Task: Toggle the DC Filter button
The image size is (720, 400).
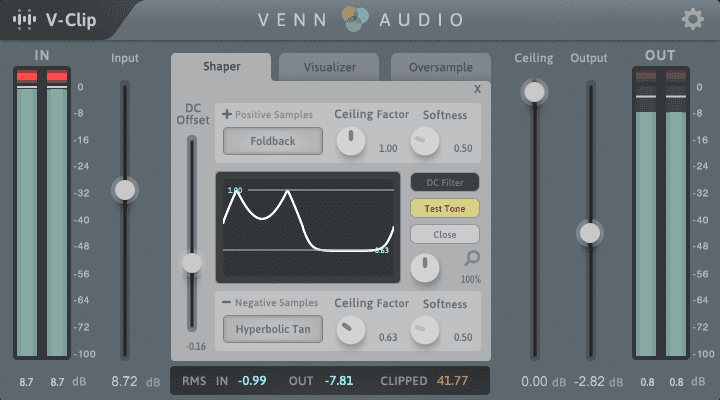Action: pyautogui.click(x=445, y=183)
